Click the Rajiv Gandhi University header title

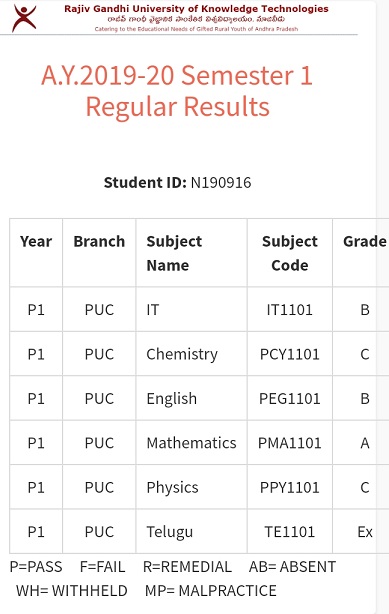(196, 9)
